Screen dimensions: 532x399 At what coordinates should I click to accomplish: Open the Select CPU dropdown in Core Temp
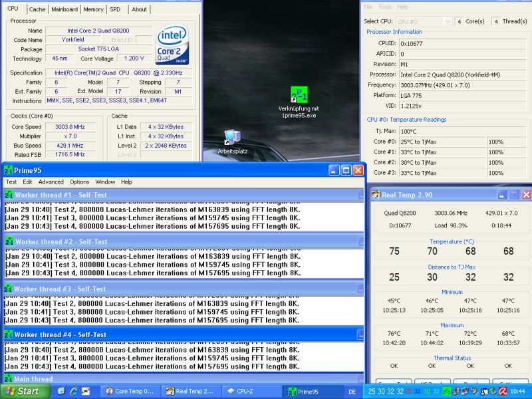point(424,21)
